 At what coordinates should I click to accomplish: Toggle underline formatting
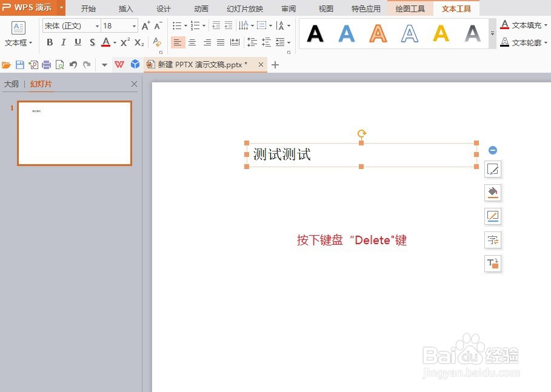[x=78, y=42]
